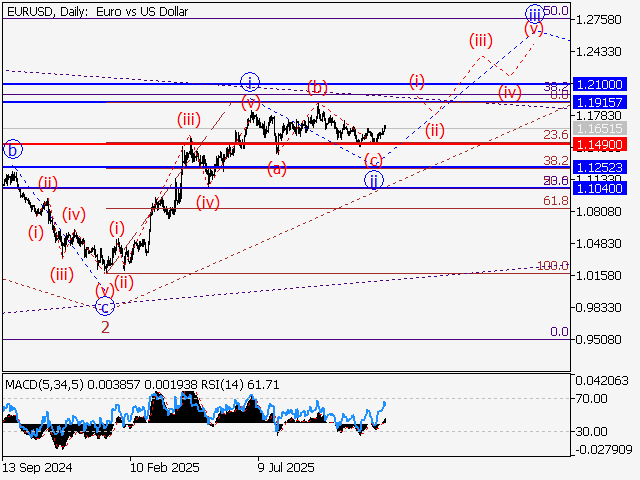Click the 1.10400 price level tag

click(x=600, y=187)
